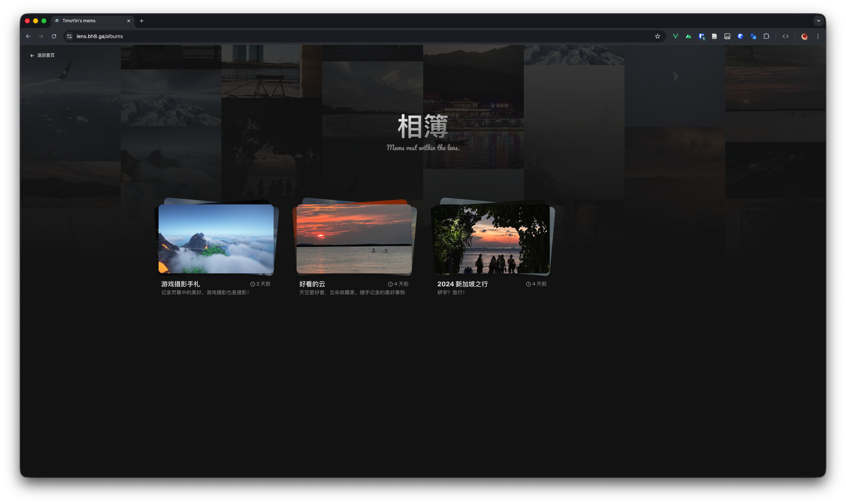Open the Vue devtools extension

[x=675, y=36]
